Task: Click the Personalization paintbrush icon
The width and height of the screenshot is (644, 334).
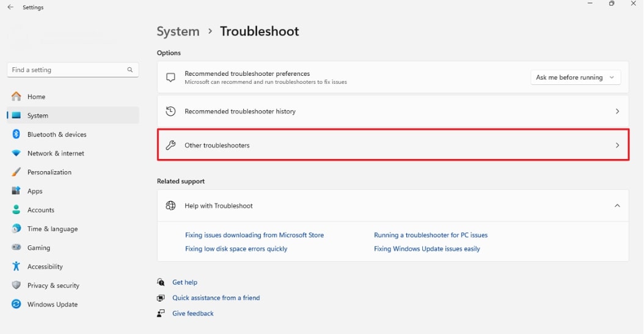Action: point(16,172)
